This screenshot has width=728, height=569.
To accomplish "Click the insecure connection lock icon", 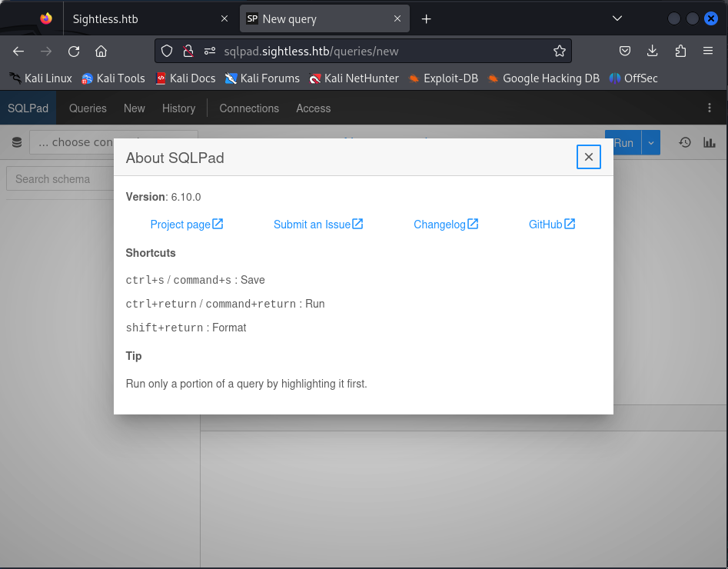I will coord(188,51).
